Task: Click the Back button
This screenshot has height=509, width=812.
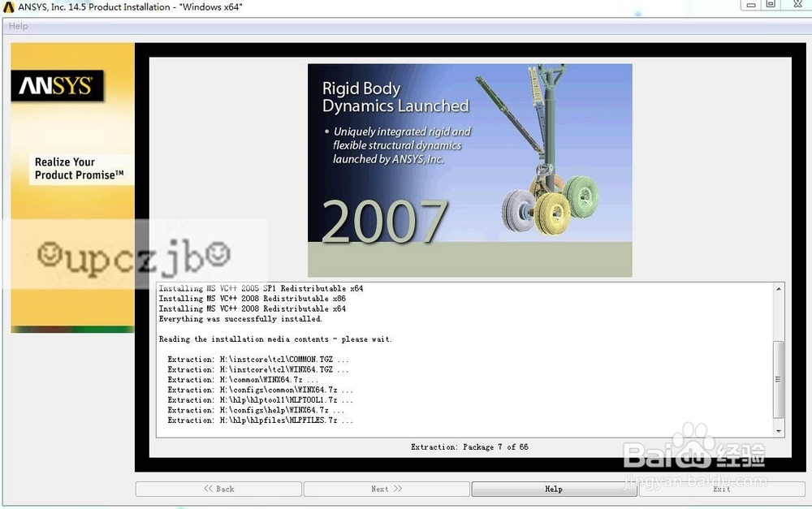Action: pyautogui.click(x=218, y=489)
